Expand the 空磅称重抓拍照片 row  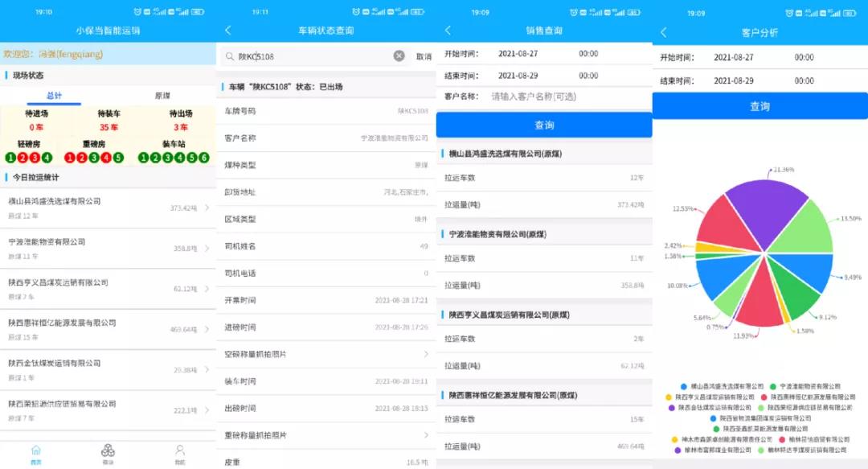point(426,354)
